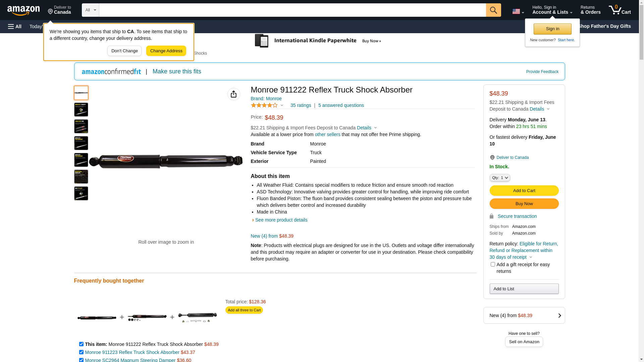Click the share icon on product image
The width and height of the screenshot is (644, 362).
(x=234, y=94)
